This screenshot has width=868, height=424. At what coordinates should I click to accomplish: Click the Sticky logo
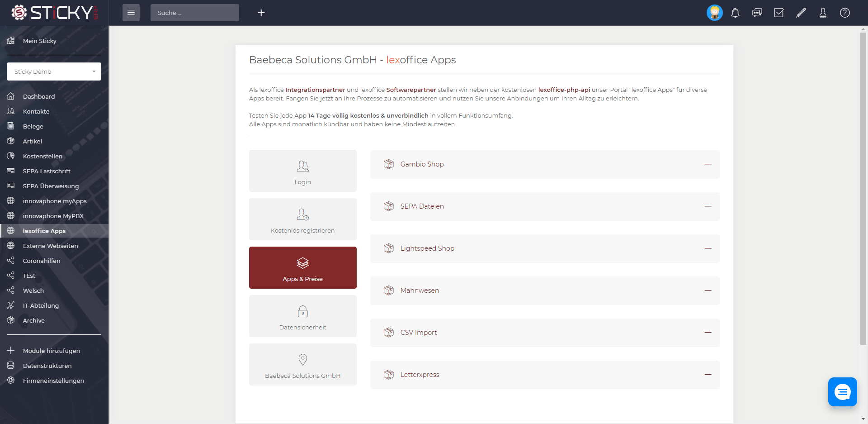click(x=54, y=13)
